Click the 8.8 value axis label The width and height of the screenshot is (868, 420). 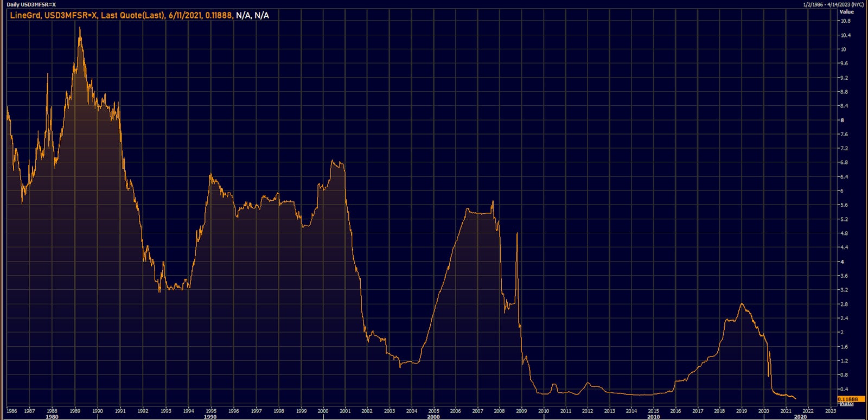pyautogui.click(x=844, y=92)
